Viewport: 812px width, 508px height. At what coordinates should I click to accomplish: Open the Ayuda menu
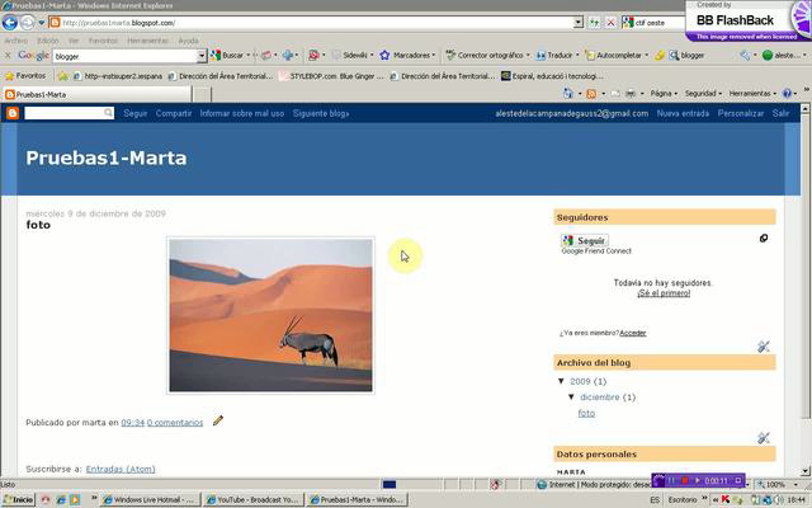[x=188, y=41]
